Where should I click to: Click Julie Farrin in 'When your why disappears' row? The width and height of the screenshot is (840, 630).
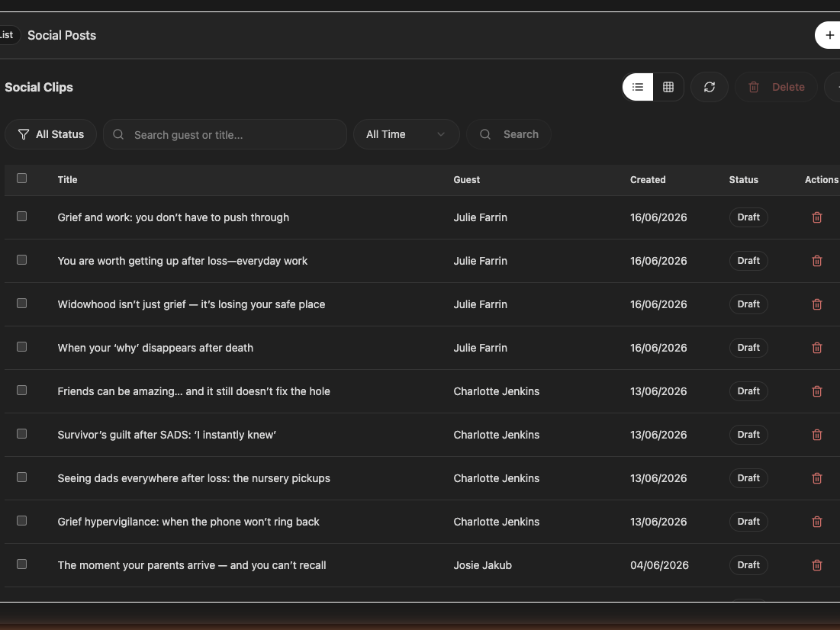[481, 348]
